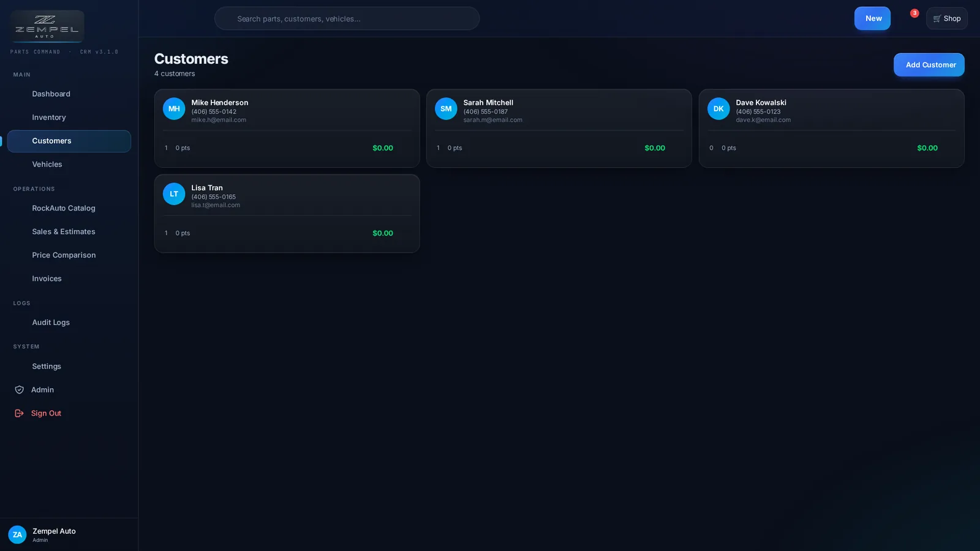
Task: Go to Invoices
Action: point(69,279)
